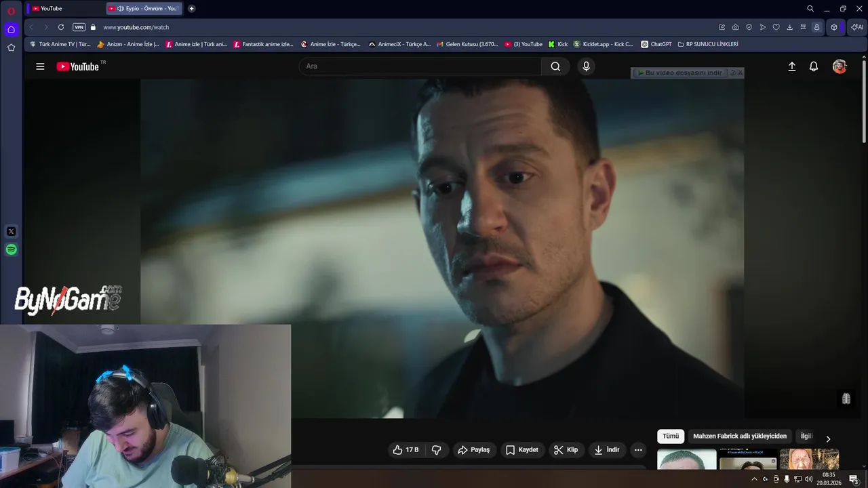Open the bookmarks star in sidebar
The height and width of the screenshot is (488, 868).
[x=11, y=47]
